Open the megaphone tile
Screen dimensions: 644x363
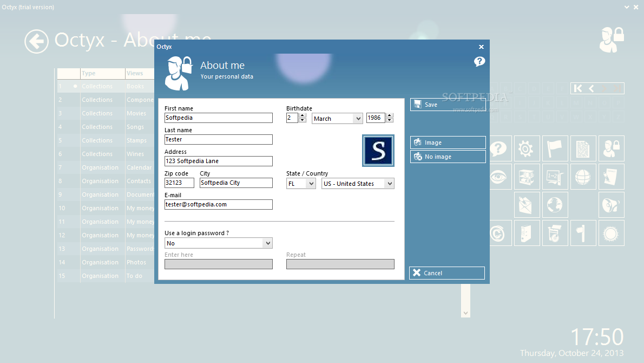(611, 205)
